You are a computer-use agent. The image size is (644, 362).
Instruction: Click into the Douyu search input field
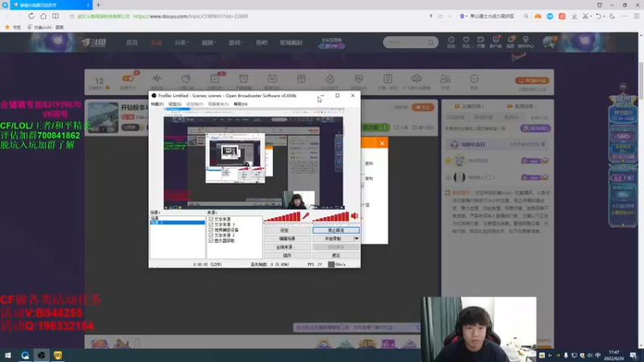406,43
